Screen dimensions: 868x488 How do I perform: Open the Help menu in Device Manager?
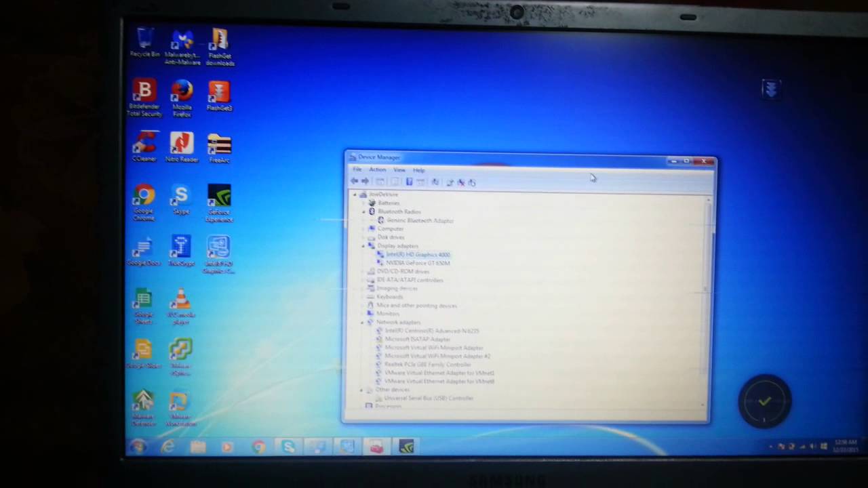pos(418,170)
